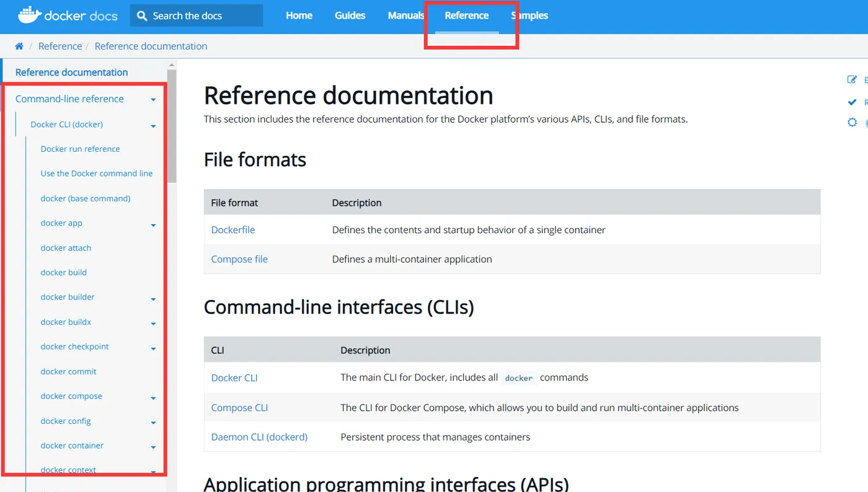
Task: Open Command-line reference sidebar item
Action: point(69,99)
